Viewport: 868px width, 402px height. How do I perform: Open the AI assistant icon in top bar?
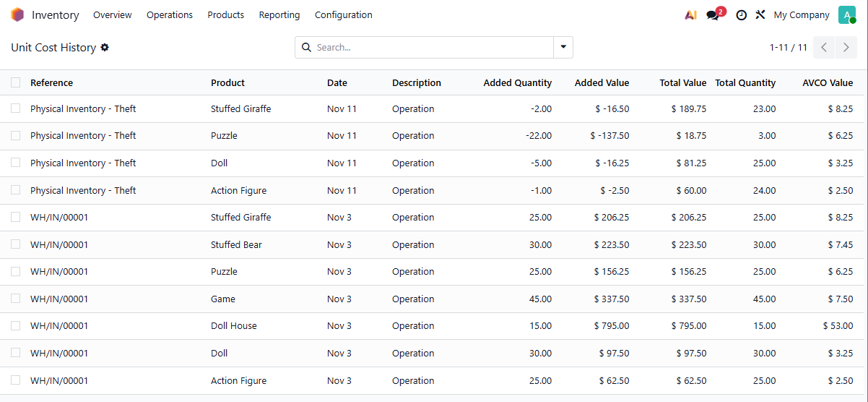point(690,15)
